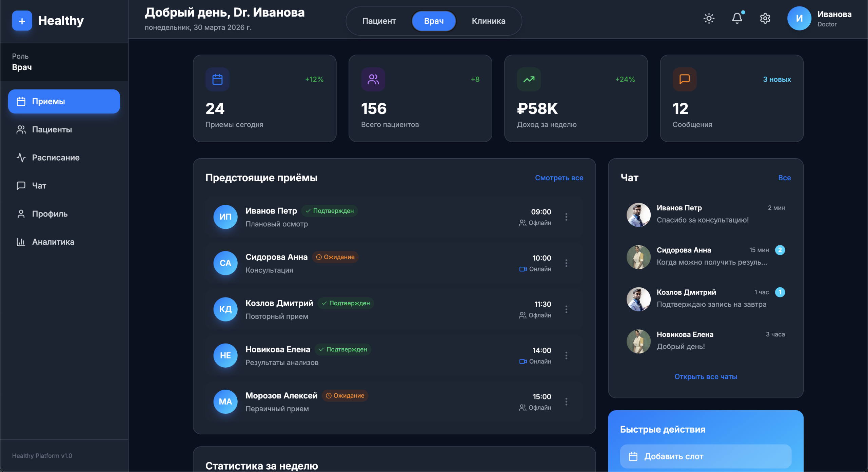Click the Смотреть все link
The width and height of the screenshot is (868, 472).
click(x=559, y=178)
